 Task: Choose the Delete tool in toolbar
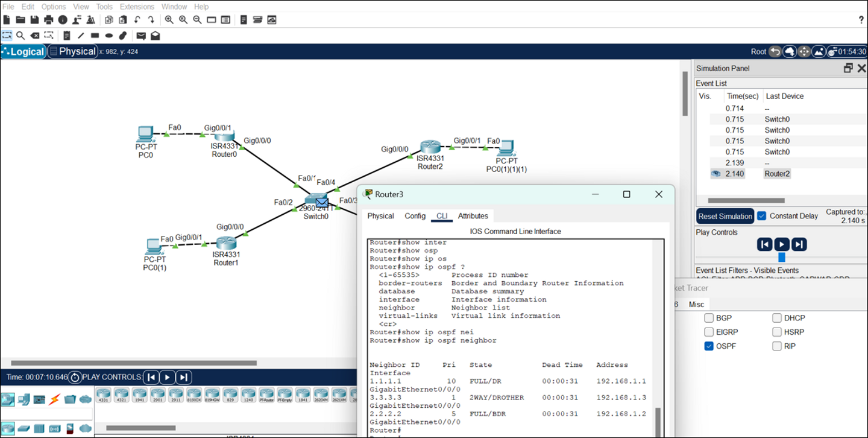(35, 36)
